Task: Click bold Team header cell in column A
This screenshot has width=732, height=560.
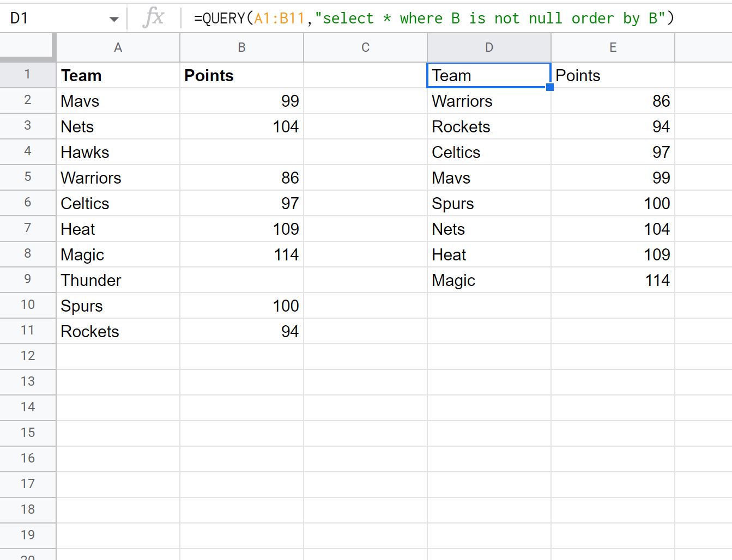Action: [x=118, y=75]
